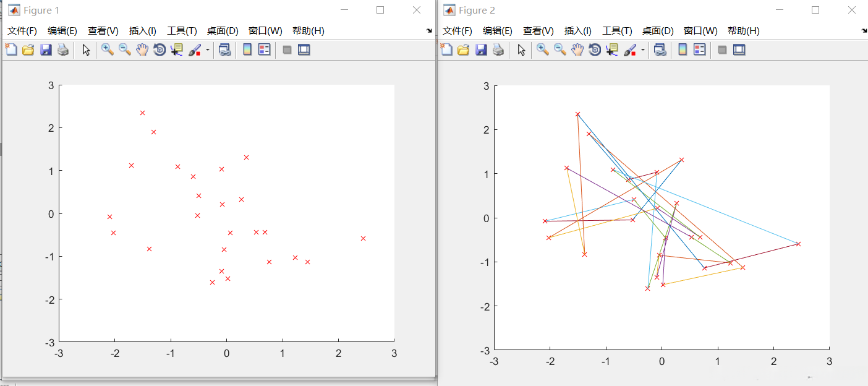This screenshot has height=386, width=868.
Task: Open 插入(I) menu in Figure 1
Action: [x=143, y=31]
